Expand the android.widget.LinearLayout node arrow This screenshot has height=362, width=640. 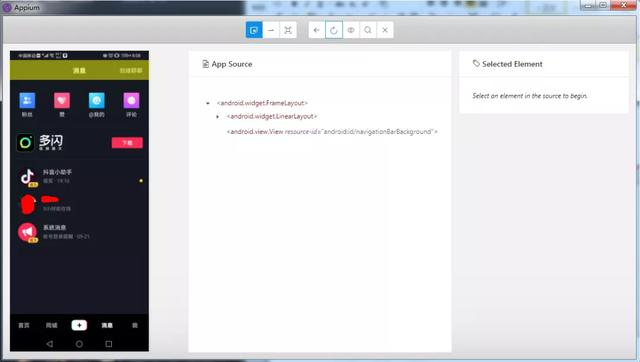(218, 117)
